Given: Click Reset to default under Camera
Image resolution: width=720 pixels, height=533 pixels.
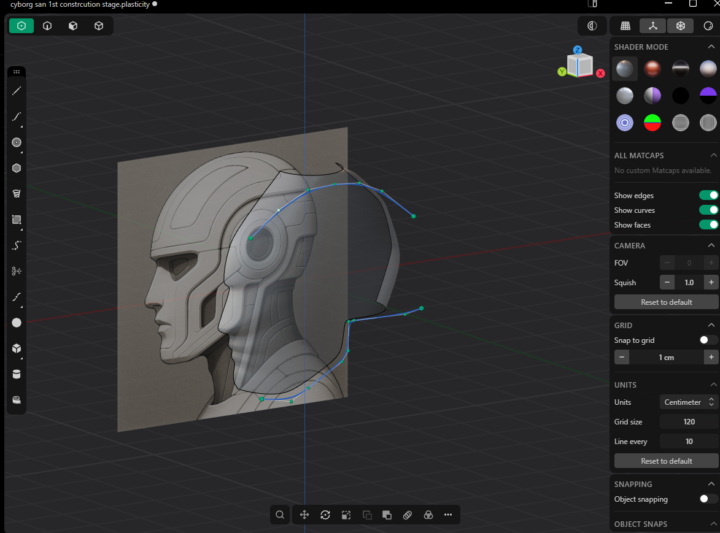Looking at the screenshot, I should pos(666,302).
